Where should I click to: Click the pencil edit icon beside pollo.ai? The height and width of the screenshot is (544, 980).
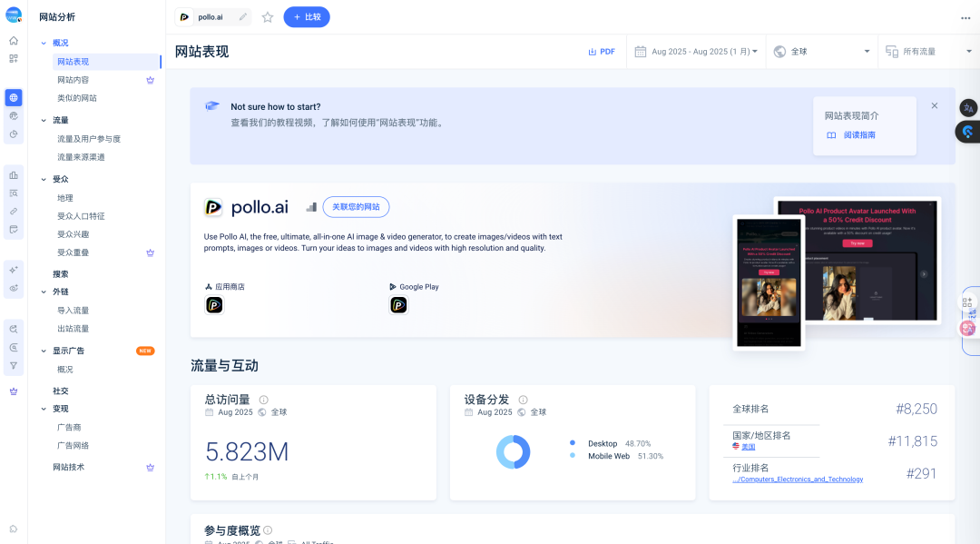coord(242,17)
